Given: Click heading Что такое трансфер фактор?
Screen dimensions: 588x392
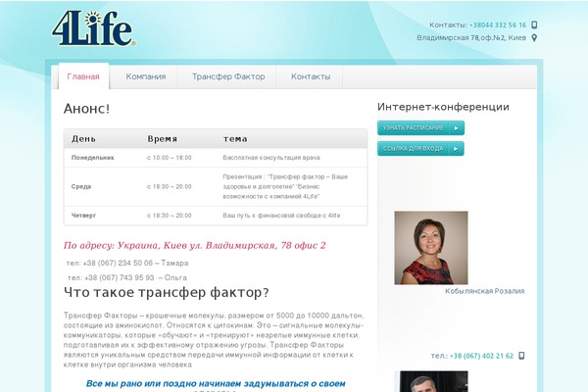Looking at the screenshot, I should [167, 292].
